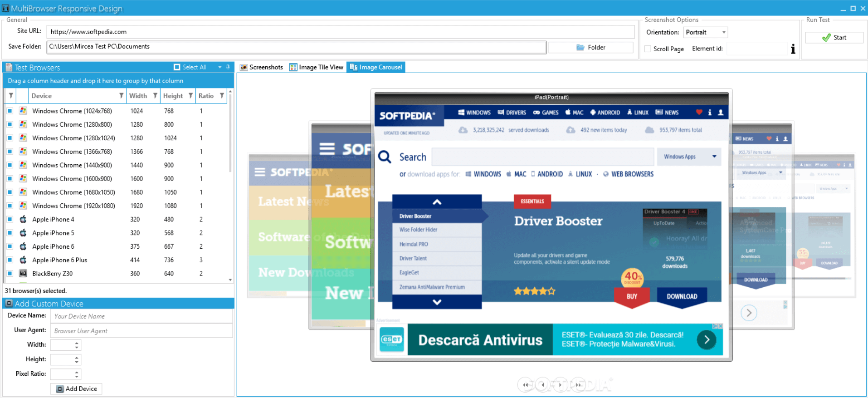Viewport: 868px width, 398px height.
Task: Click the Test Browsers panel header icon
Action: [x=9, y=68]
